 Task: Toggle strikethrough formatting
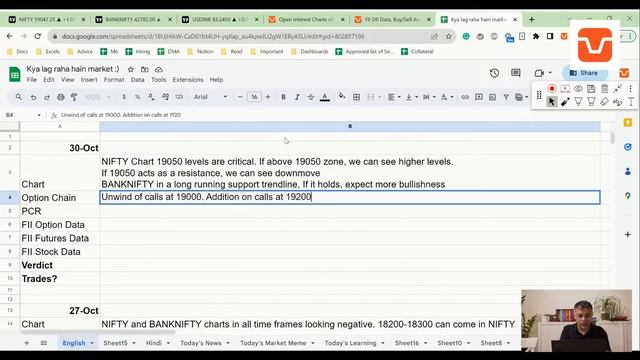pyautogui.click(x=311, y=97)
